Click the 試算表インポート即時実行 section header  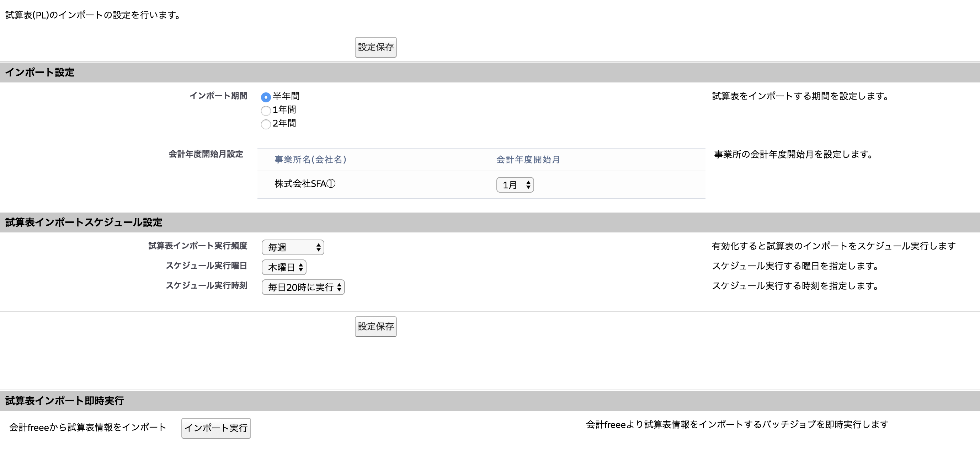click(64, 401)
